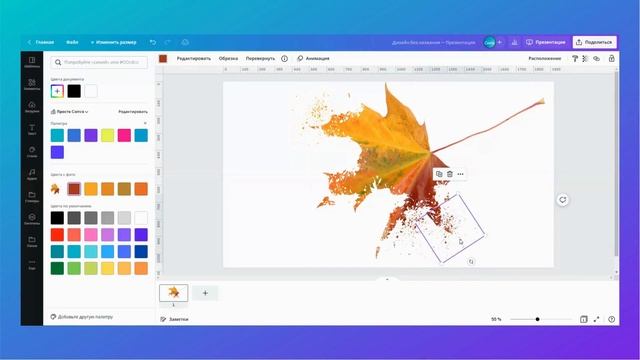Click the chain link icon in toolbar
Viewport: 640px width, 360px height.
pos(596,59)
